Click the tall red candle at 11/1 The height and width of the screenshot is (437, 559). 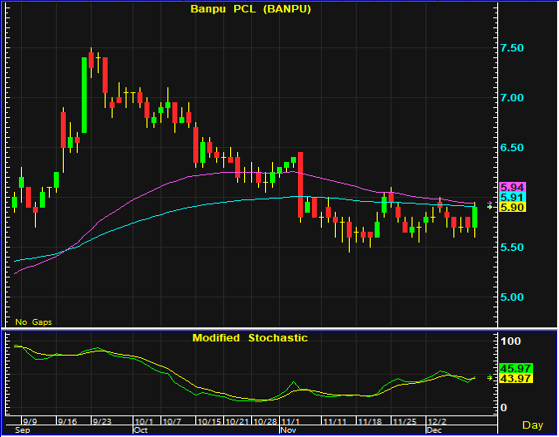tap(300, 185)
